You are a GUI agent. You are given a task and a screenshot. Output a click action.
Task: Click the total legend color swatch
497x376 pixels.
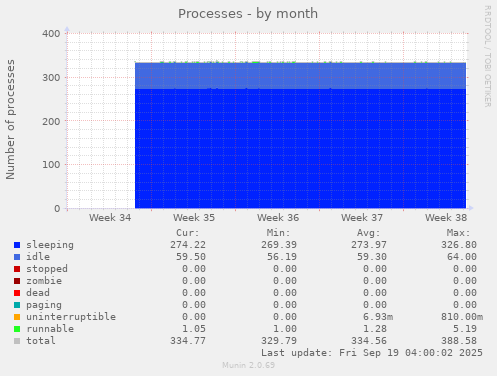[x=17, y=341]
